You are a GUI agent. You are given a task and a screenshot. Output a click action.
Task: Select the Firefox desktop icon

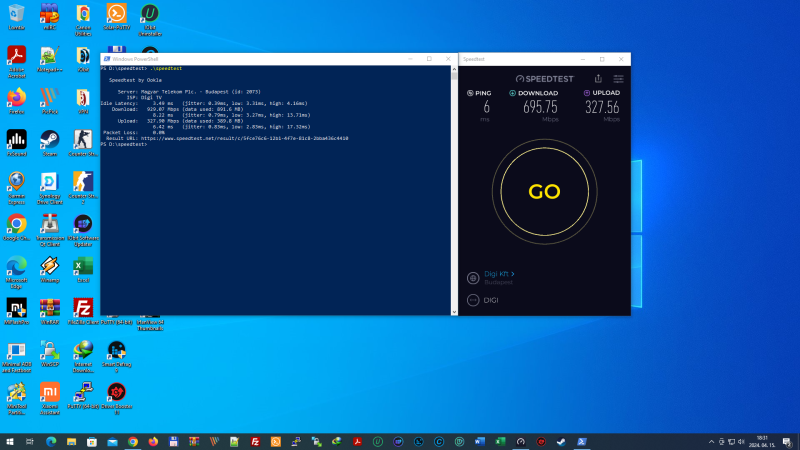16,101
